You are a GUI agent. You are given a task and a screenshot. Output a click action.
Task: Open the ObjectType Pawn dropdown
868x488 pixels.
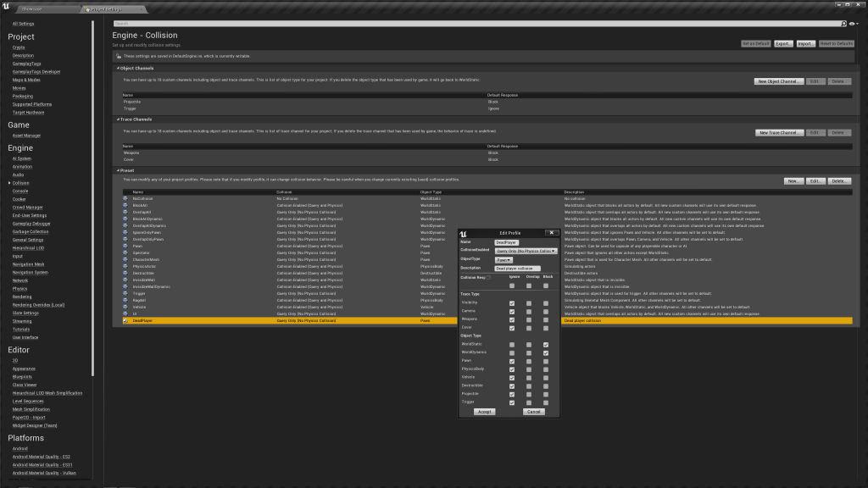504,260
